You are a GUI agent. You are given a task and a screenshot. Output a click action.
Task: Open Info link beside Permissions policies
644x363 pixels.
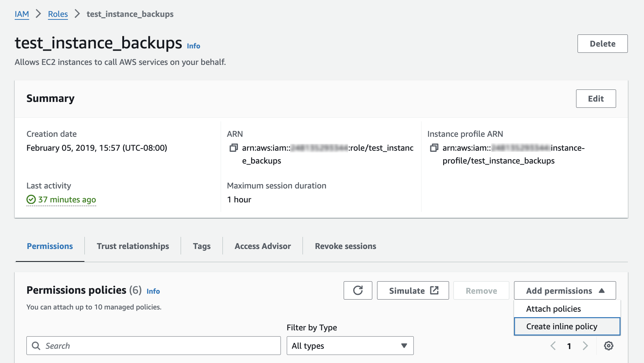pyautogui.click(x=153, y=291)
